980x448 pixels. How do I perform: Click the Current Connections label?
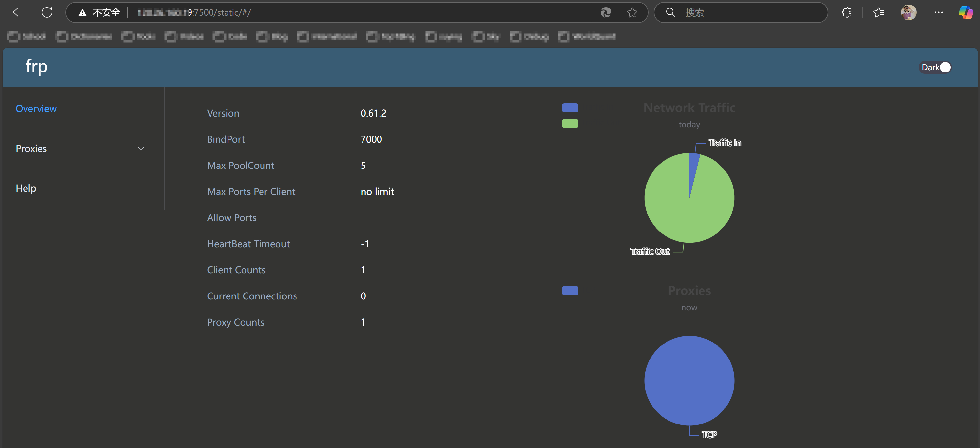tap(252, 296)
